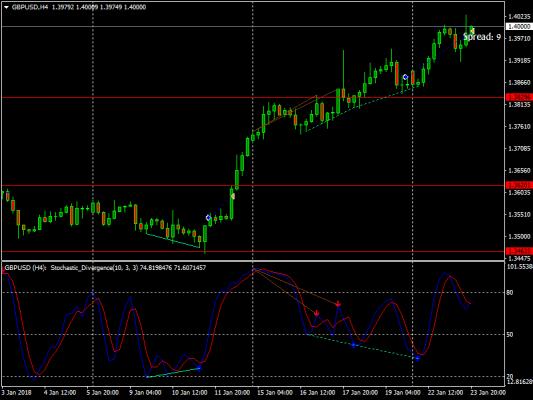Select the bottom red horizontal support line
Screen dimensions: 533x400
(x=252, y=251)
